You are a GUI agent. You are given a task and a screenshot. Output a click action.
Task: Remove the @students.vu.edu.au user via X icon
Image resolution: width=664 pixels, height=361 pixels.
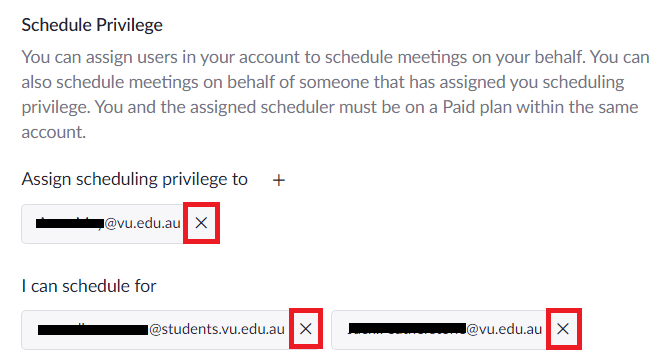point(306,329)
